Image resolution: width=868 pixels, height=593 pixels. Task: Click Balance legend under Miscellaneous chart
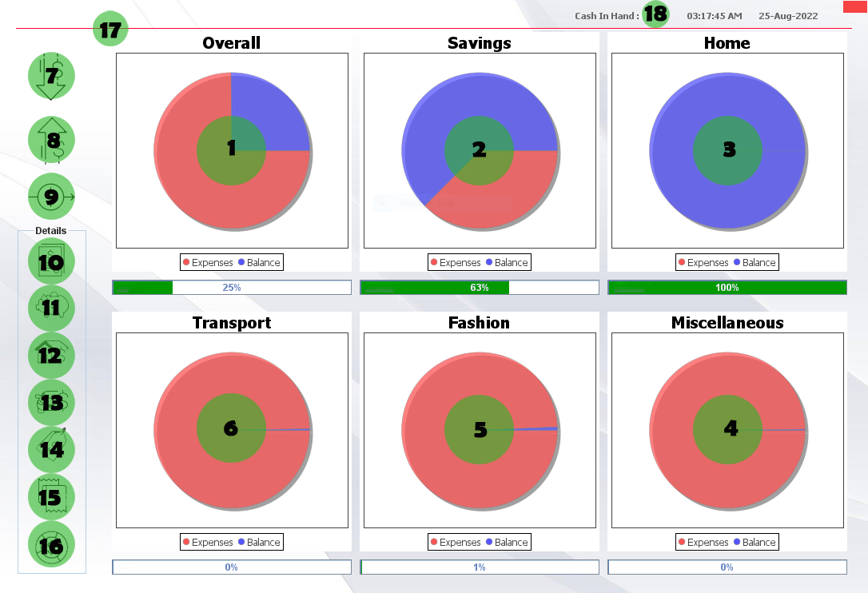755,542
